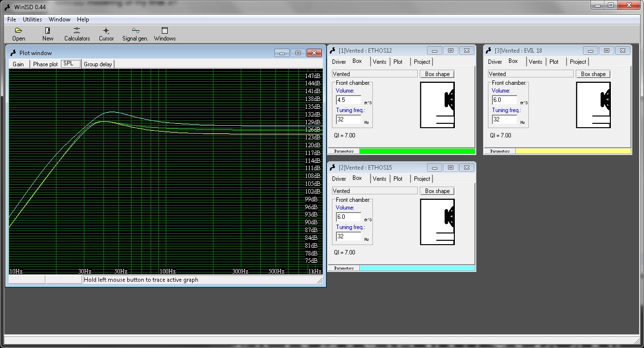Click the EVIL 18 speaker box diagram

[593, 105]
